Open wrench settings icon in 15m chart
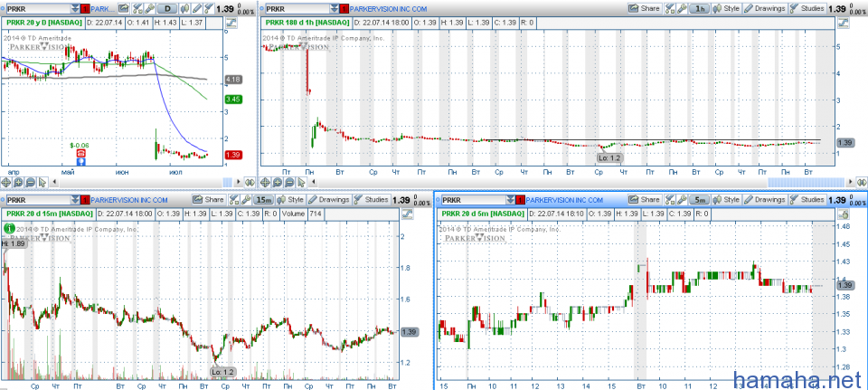 247,199
